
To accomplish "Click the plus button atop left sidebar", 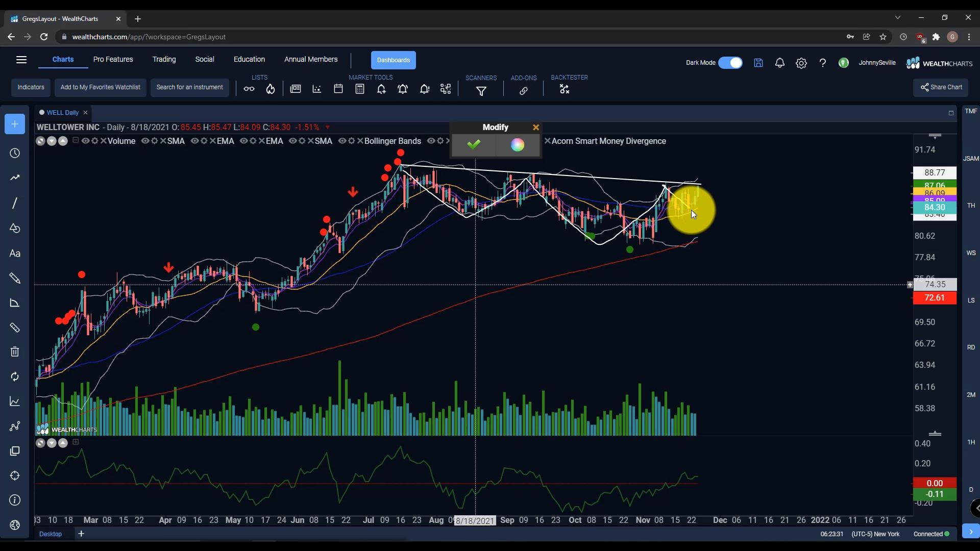I will point(15,124).
